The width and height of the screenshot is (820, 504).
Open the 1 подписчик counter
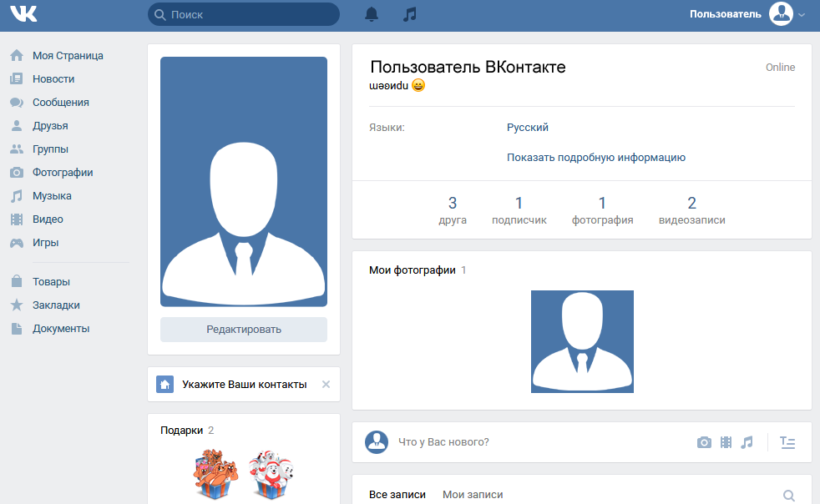(x=519, y=210)
